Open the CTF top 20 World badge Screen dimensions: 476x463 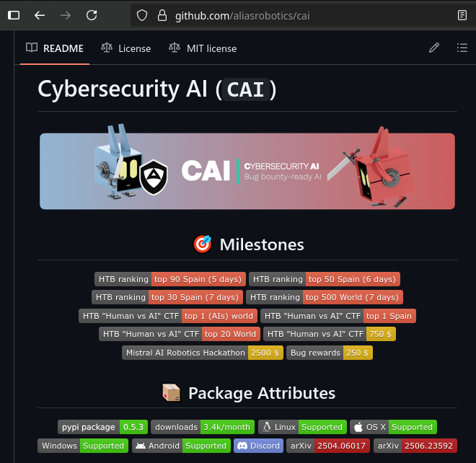180,334
